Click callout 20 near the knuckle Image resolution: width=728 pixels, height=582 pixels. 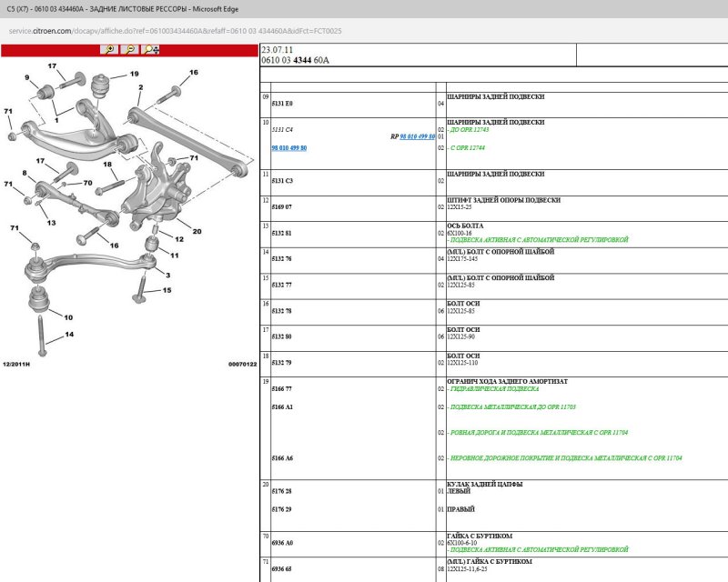(197, 231)
